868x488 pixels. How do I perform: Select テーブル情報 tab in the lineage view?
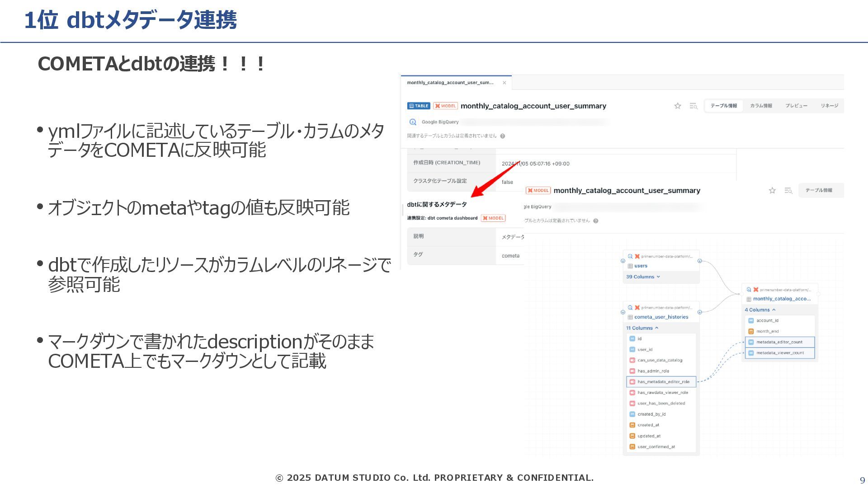coord(819,190)
